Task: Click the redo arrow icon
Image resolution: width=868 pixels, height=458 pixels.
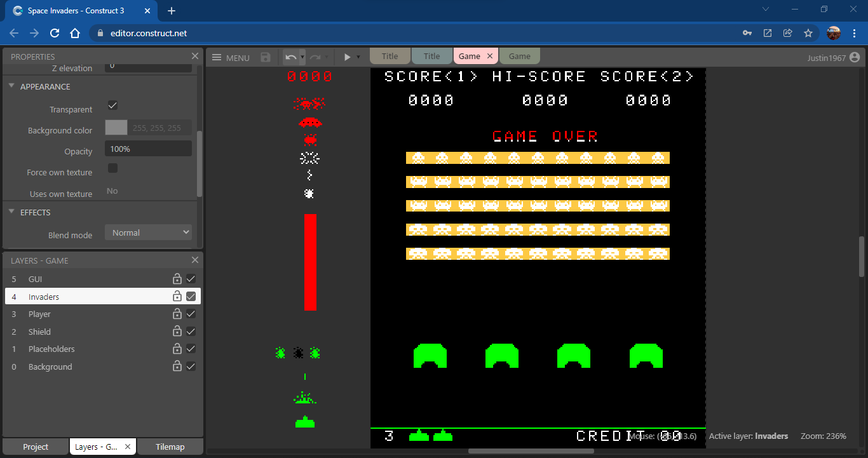Action: click(x=315, y=57)
